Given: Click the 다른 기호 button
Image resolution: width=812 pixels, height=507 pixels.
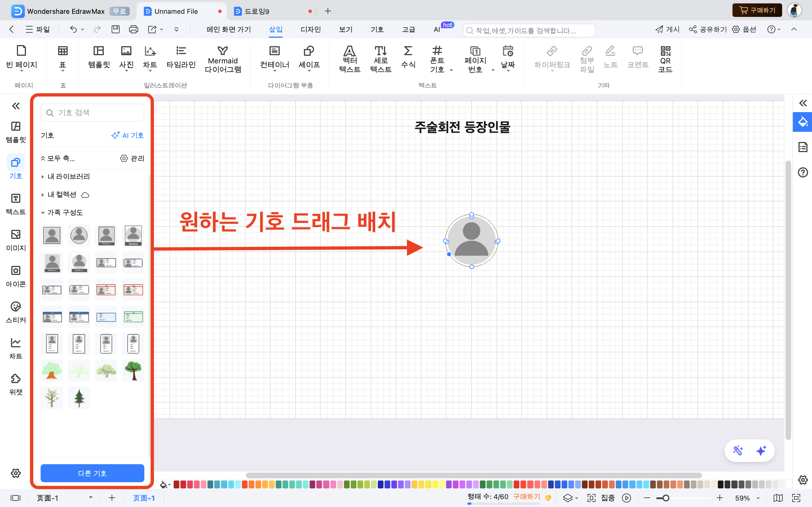Looking at the screenshot, I should pyautogui.click(x=92, y=473).
